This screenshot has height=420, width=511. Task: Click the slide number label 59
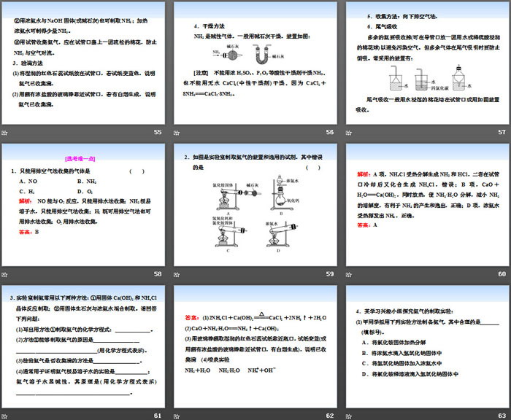[329, 274]
